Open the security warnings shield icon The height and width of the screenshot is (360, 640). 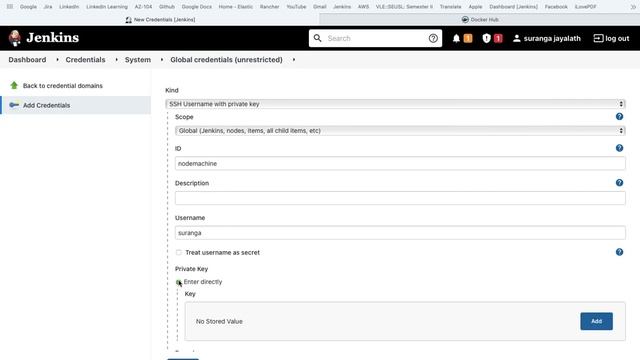486,38
